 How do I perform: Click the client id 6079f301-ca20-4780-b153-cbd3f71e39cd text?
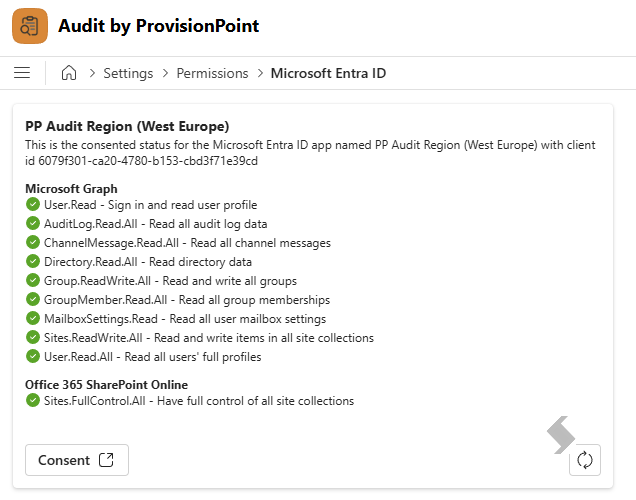tap(148, 161)
